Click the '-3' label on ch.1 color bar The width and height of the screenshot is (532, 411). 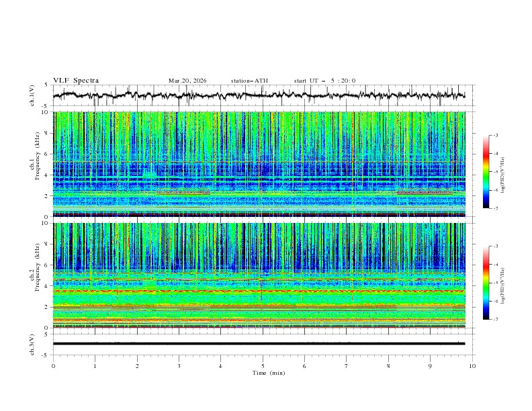click(x=495, y=135)
